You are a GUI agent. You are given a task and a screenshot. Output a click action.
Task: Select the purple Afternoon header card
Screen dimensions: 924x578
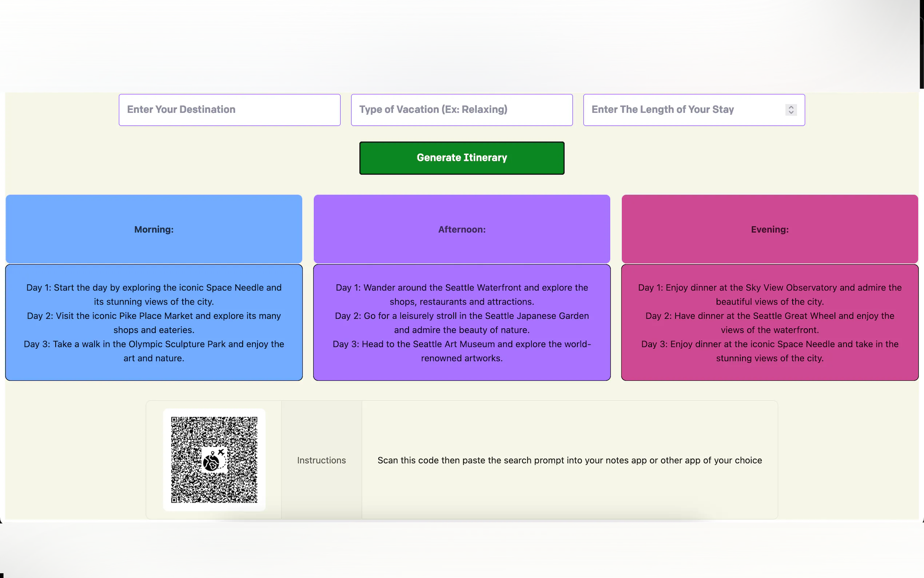[461, 229]
